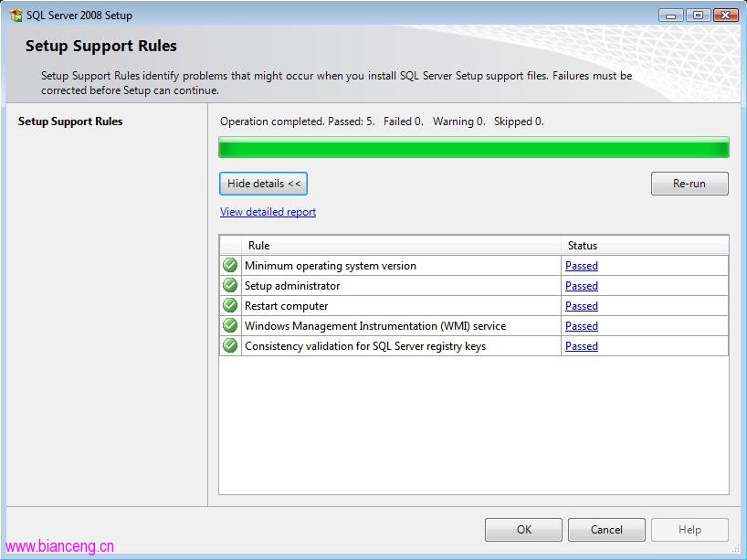Open Passed status for Restart computer
747x560 pixels.
point(581,305)
